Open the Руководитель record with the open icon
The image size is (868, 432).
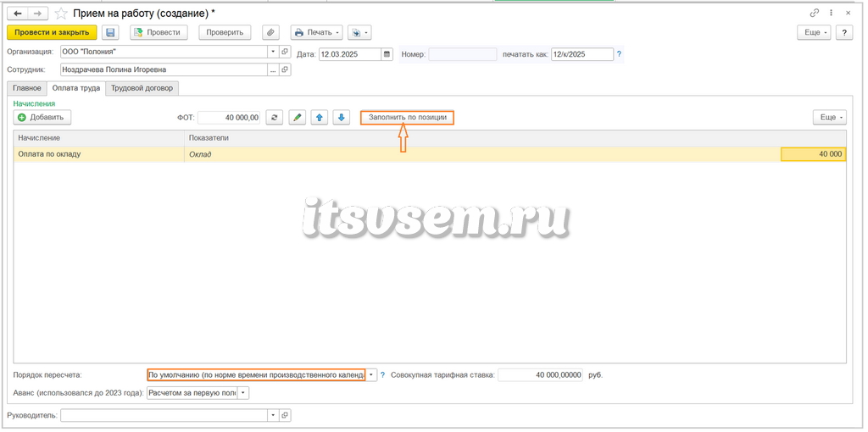pos(285,415)
